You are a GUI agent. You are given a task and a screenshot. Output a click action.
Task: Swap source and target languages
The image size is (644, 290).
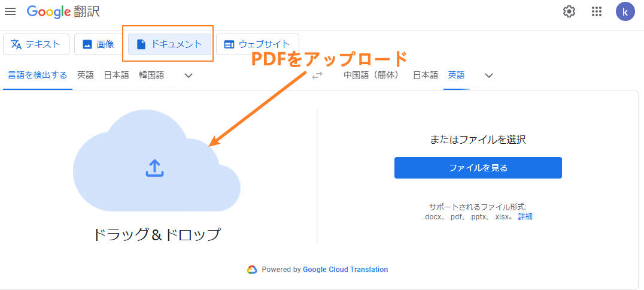[317, 75]
